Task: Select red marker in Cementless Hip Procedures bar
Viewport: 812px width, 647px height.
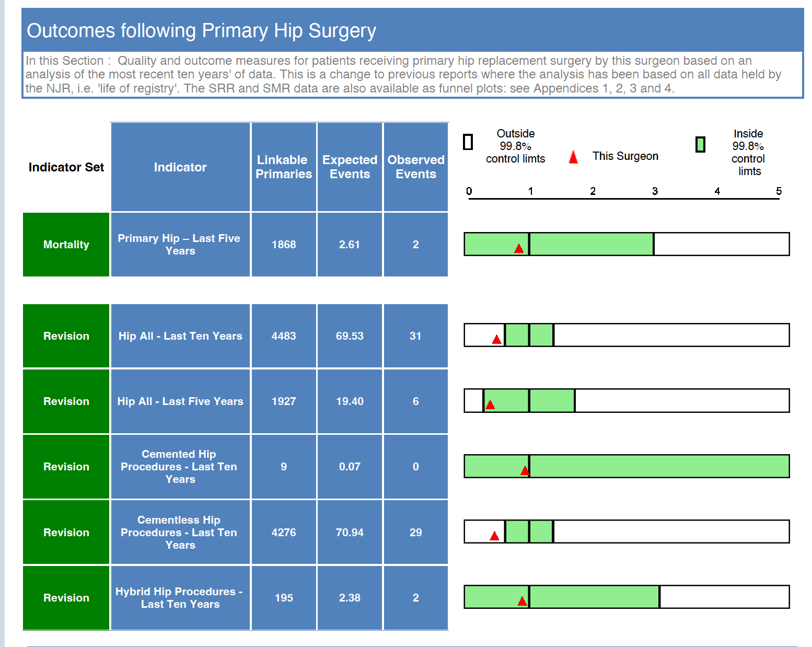Action: [494, 536]
